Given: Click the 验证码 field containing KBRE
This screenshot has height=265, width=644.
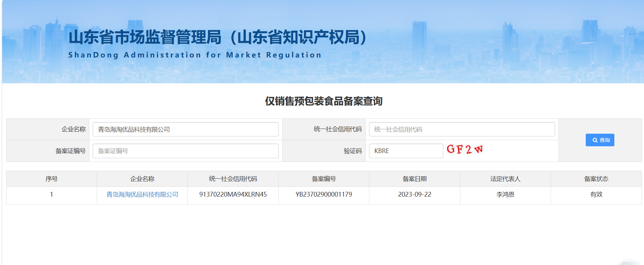Looking at the screenshot, I should click(406, 151).
